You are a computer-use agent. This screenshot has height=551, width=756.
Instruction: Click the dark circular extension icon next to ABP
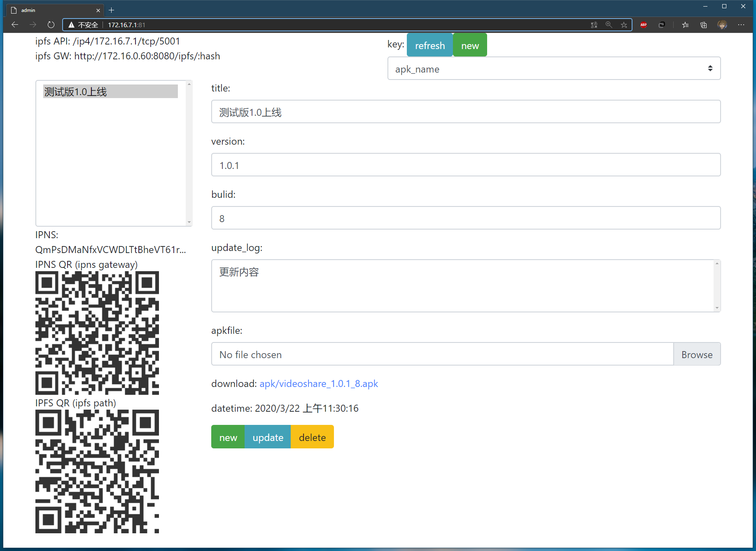662,25
